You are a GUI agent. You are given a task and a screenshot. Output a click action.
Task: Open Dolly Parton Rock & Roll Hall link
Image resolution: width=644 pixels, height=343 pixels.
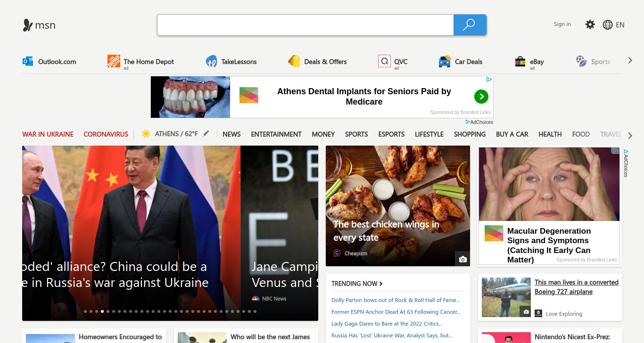click(x=396, y=300)
